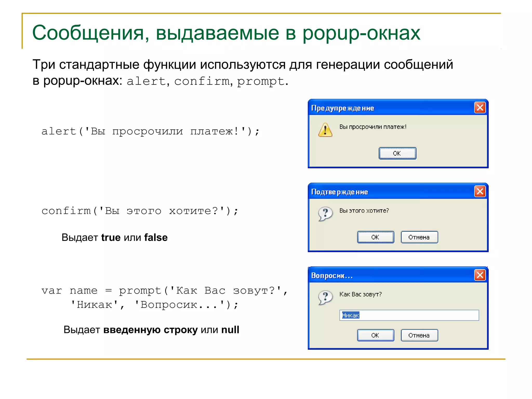Viewport: 532px width, 399px height.
Task: Click the 'Никак', 'Вопросик...' code line
Action: (x=154, y=304)
